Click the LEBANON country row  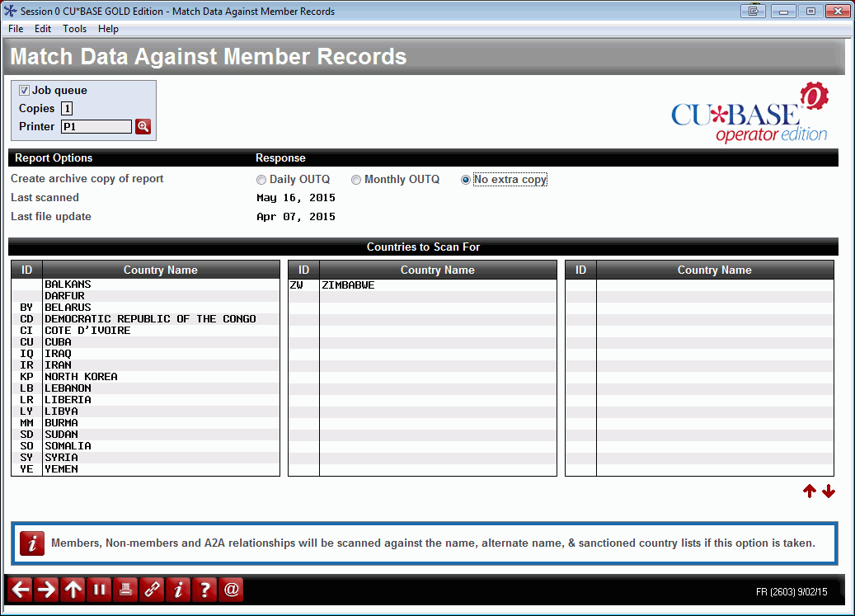[146, 388]
